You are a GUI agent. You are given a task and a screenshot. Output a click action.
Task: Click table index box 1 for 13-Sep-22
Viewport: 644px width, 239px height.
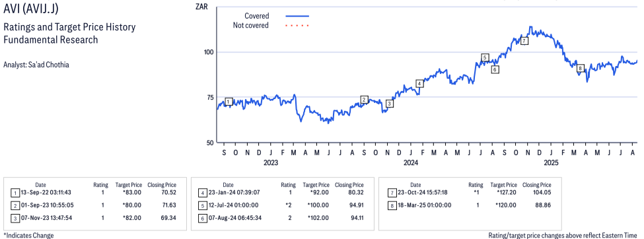[x=15, y=193]
